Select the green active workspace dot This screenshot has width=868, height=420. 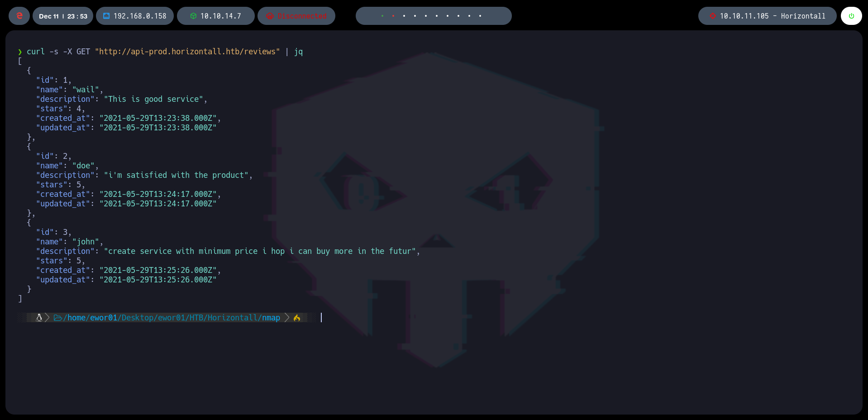pos(382,16)
